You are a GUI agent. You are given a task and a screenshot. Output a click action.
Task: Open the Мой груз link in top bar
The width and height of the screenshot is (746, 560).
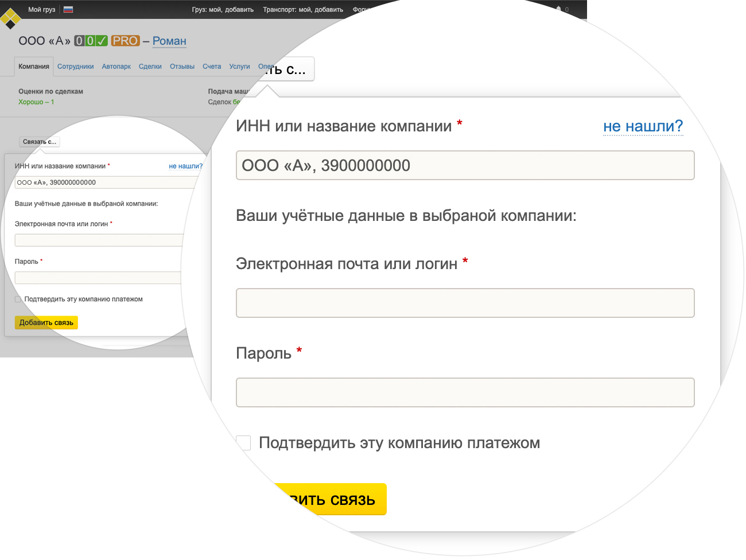pos(42,9)
